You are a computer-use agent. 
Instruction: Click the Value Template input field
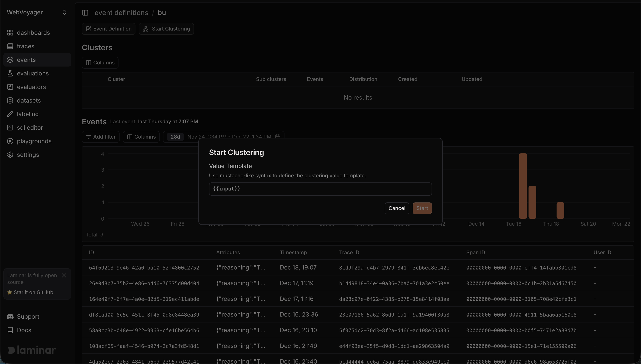tap(320, 189)
